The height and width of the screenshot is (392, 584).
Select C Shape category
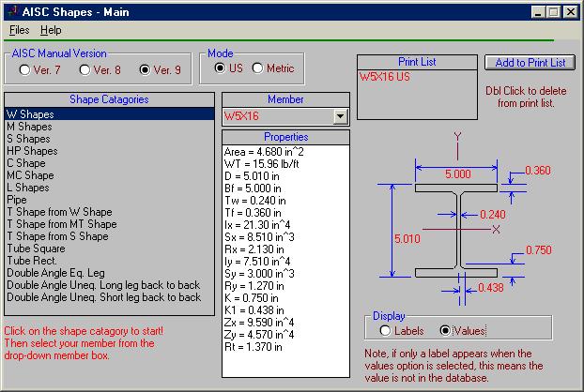109,163
